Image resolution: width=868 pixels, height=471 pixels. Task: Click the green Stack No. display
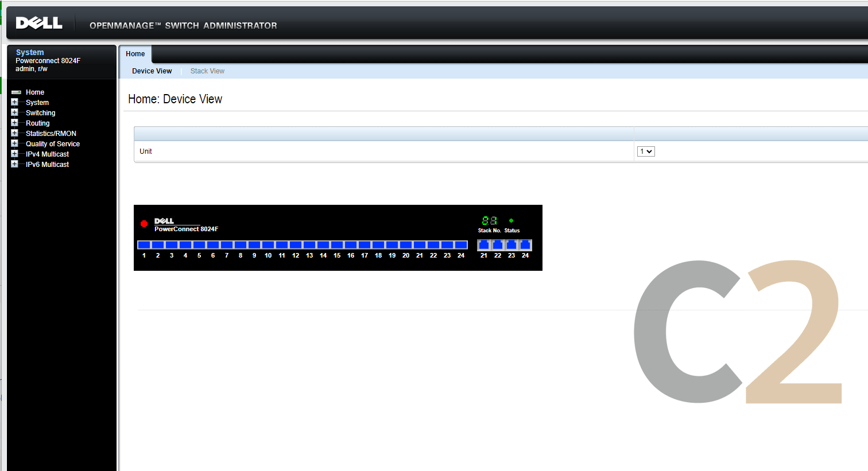[x=490, y=220]
